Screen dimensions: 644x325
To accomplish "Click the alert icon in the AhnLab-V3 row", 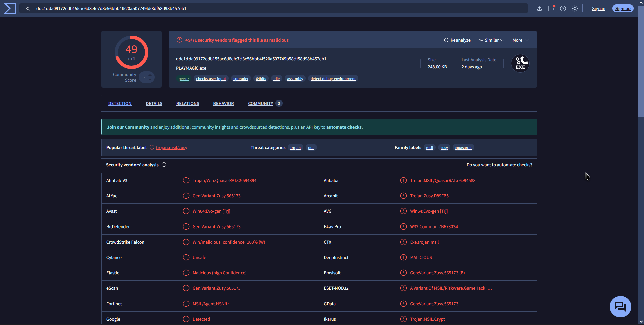I will click(186, 180).
